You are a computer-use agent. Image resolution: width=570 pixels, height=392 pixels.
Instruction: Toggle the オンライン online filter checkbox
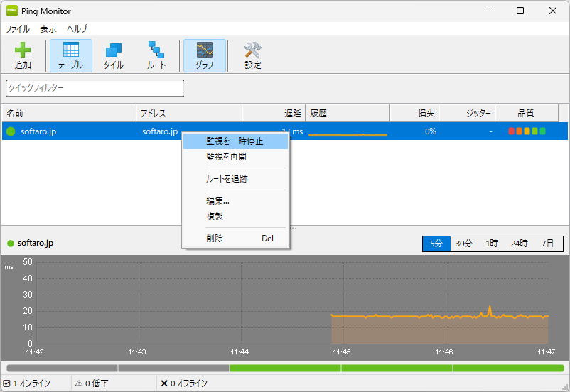[6, 383]
